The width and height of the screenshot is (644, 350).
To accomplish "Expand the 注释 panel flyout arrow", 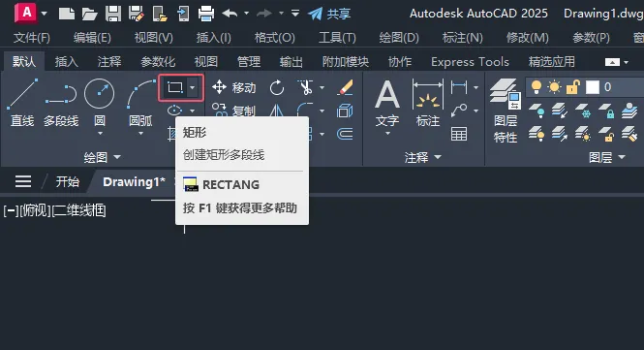I will coord(438,157).
